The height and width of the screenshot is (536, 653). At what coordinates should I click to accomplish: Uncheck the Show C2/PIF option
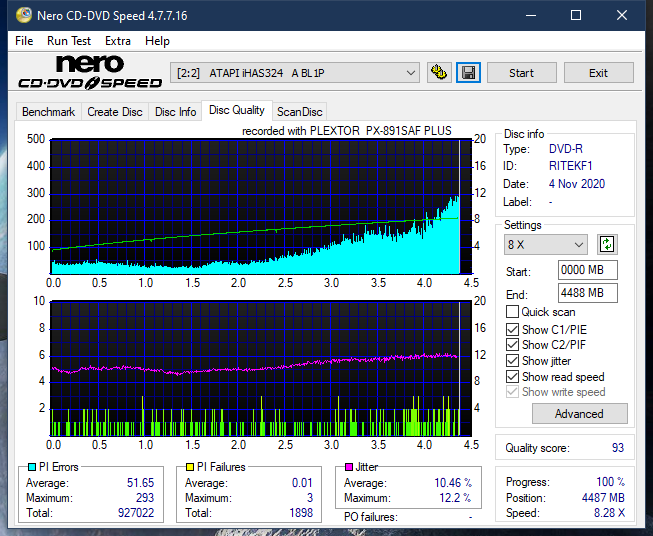tap(512, 345)
